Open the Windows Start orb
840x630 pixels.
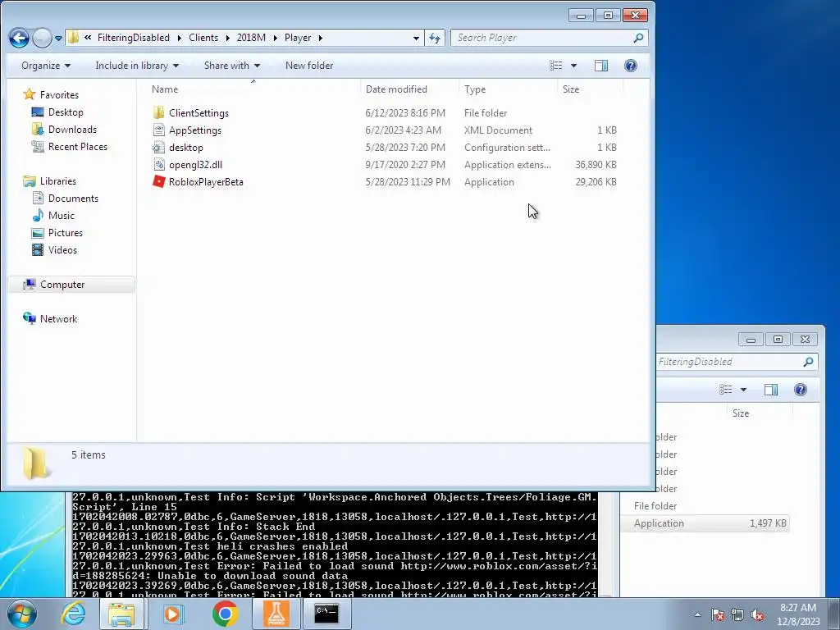pyautogui.click(x=22, y=614)
